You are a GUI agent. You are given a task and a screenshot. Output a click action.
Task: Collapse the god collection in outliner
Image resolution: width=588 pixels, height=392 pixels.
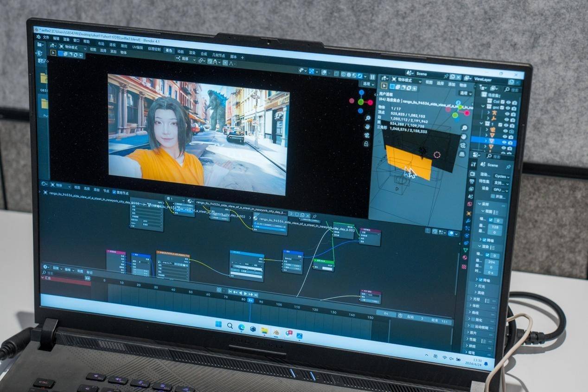[x=483, y=106]
